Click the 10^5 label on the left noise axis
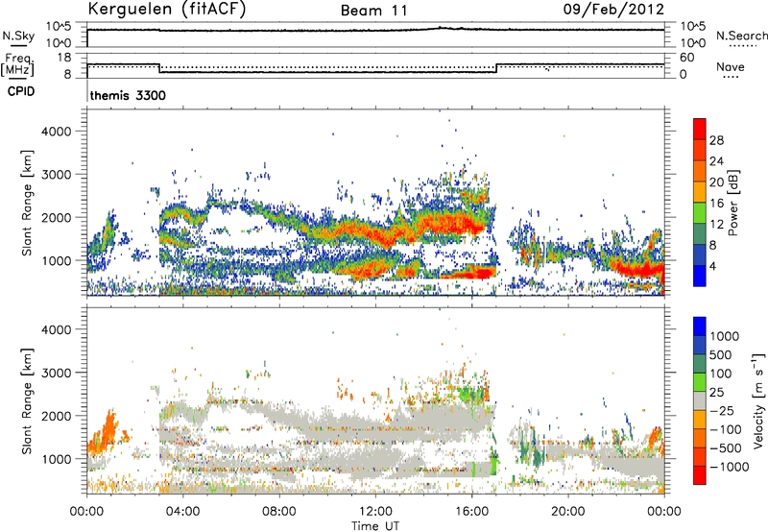768x532 pixels. (59, 26)
